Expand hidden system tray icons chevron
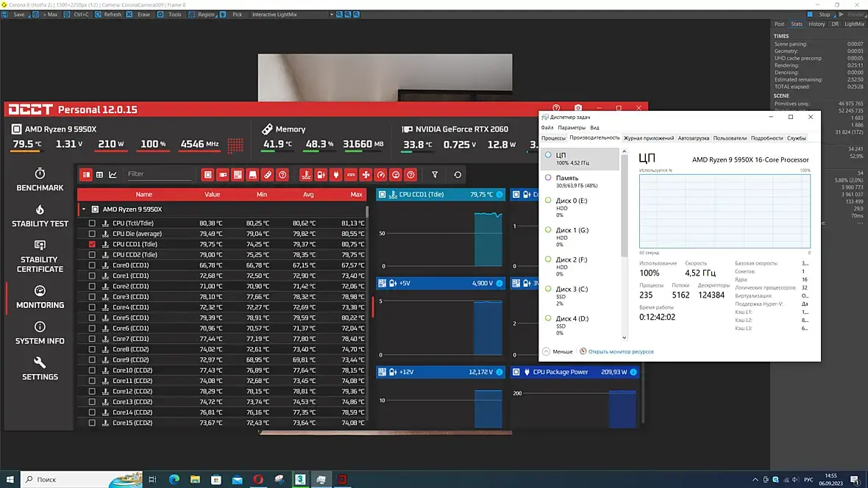868x488 pixels. point(755,480)
